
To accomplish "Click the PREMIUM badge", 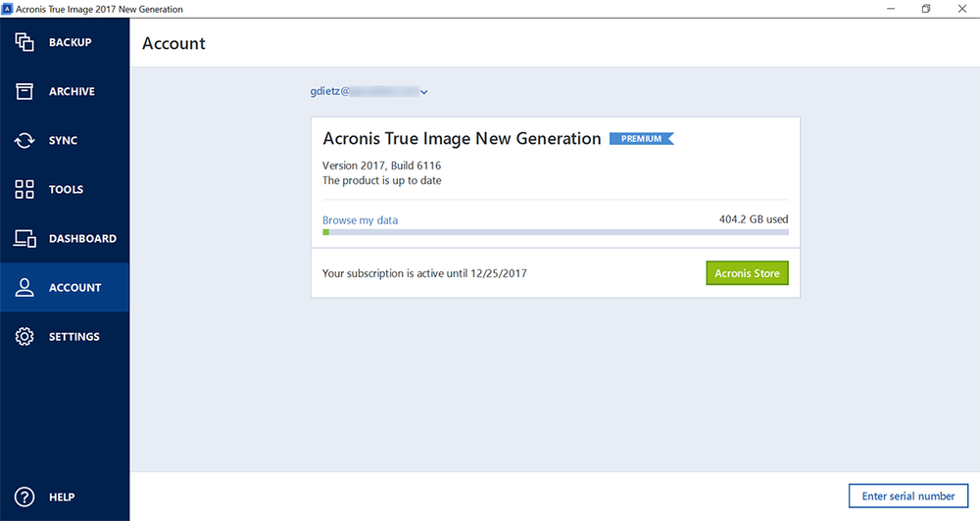I will click(641, 139).
